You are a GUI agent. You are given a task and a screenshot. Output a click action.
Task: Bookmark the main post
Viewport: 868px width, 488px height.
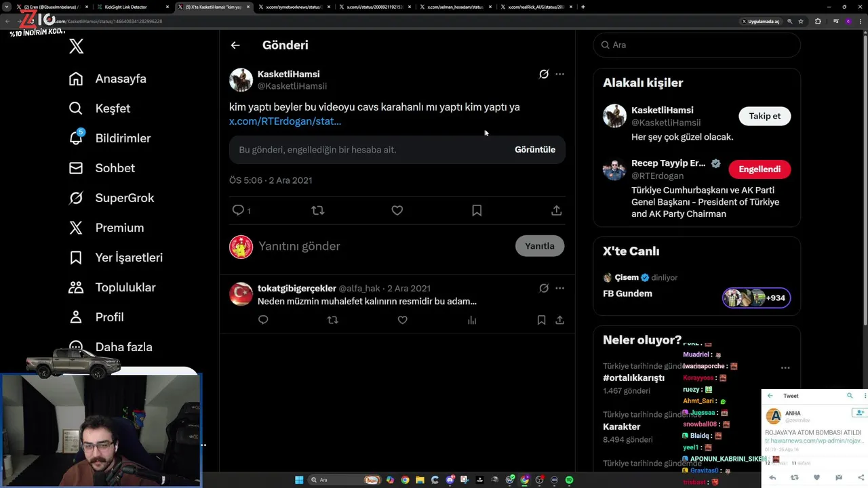477,211
